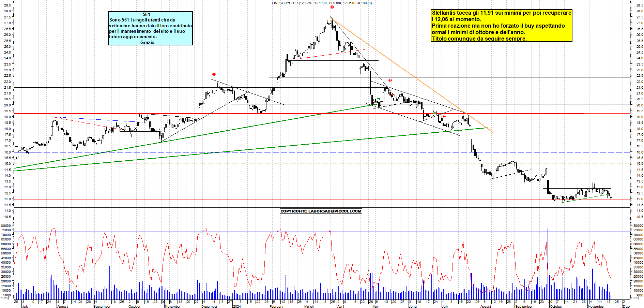Click the "futuro aggiornamento." line
Screen dimensions: 644x308
133,36
